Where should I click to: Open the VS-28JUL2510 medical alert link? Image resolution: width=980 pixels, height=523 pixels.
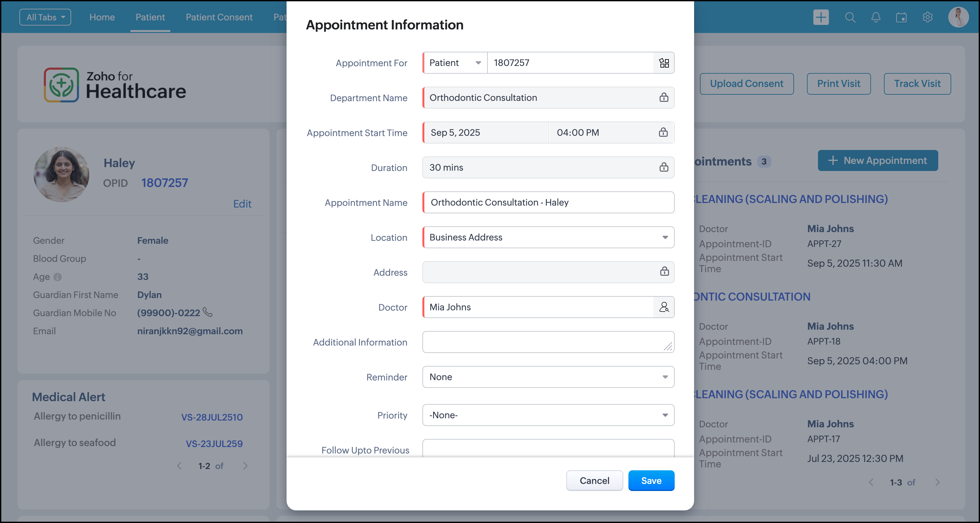click(212, 417)
